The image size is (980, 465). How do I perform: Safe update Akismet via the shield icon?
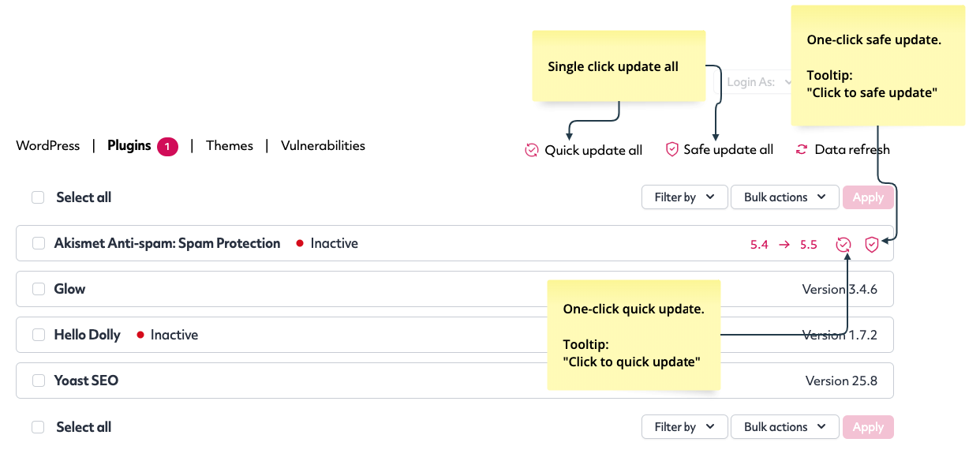pos(872,244)
